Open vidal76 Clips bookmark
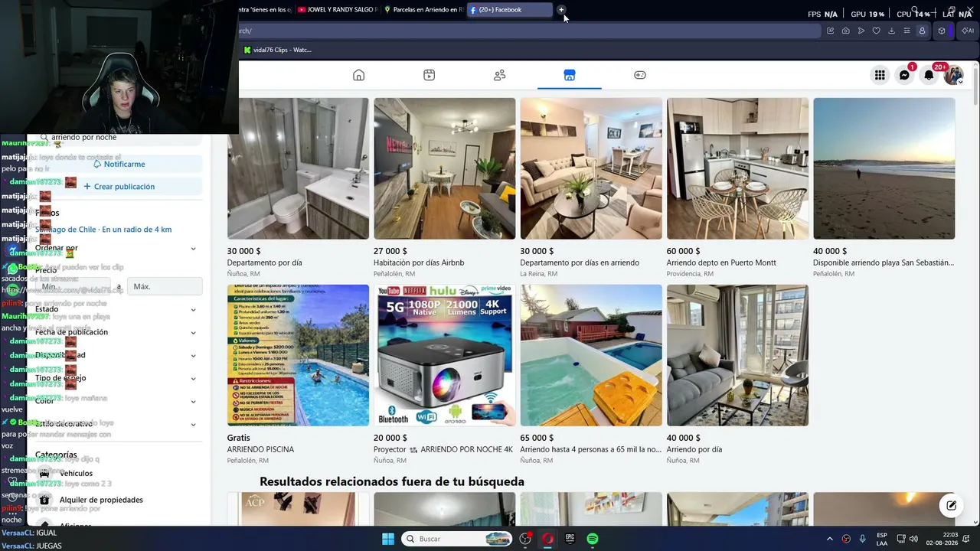 coord(277,50)
